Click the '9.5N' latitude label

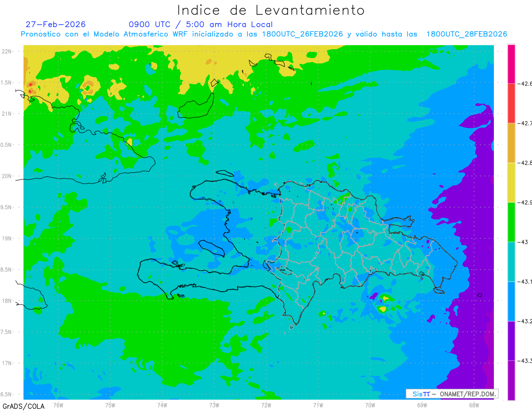point(7,207)
